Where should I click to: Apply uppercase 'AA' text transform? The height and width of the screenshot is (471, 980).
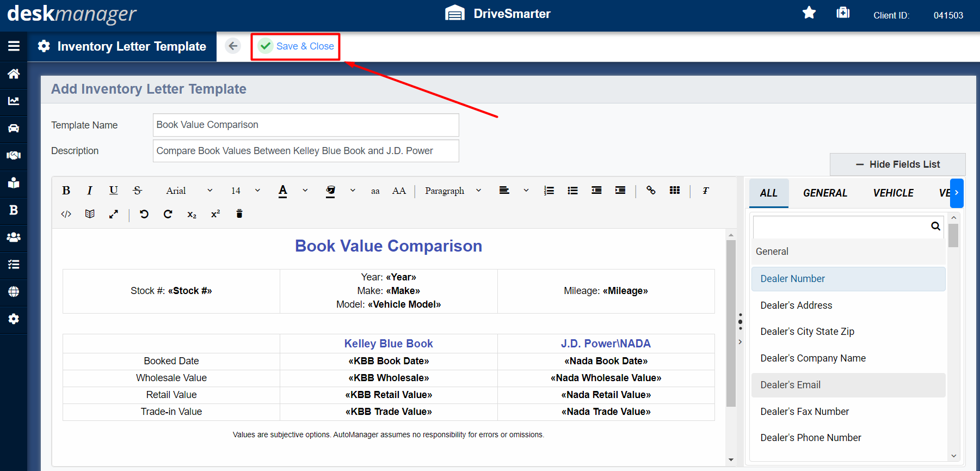(399, 191)
